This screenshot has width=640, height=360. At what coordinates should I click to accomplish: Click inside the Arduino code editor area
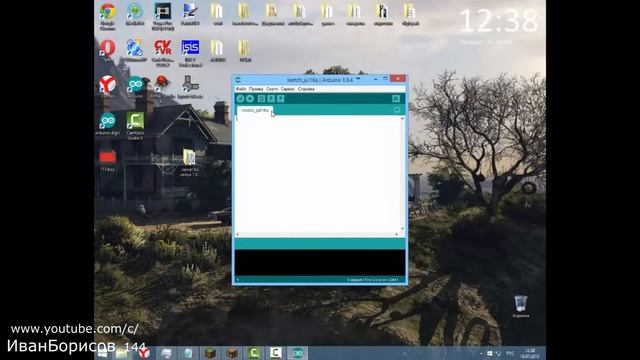[318, 173]
